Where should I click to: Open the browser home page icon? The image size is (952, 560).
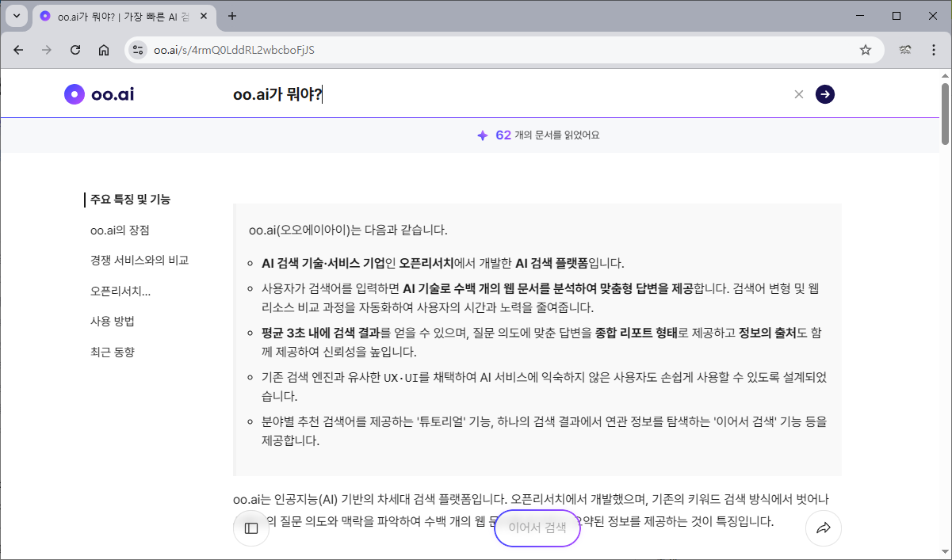pos(104,50)
